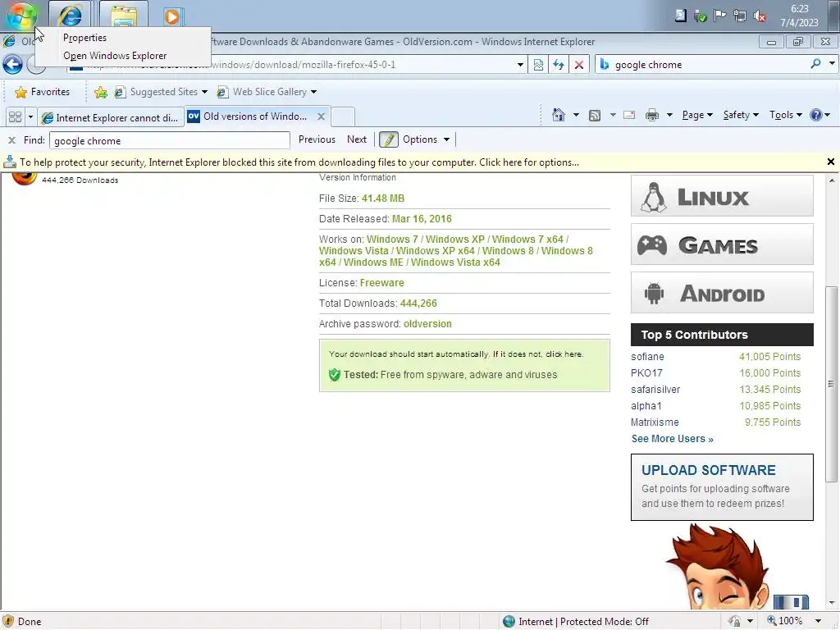Toggle Compatibility View icon in address bar
This screenshot has width=840, height=630.
[538, 65]
